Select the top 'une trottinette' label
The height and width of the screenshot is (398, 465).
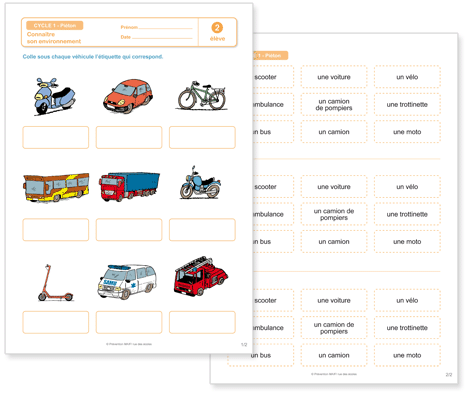[x=407, y=105]
